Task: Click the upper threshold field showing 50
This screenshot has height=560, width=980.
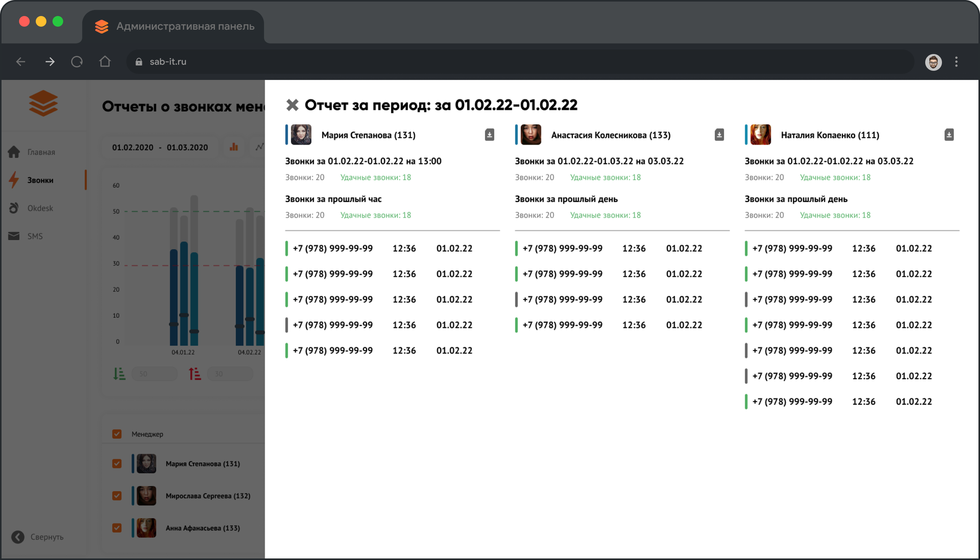Action: pyautogui.click(x=155, y=374)
